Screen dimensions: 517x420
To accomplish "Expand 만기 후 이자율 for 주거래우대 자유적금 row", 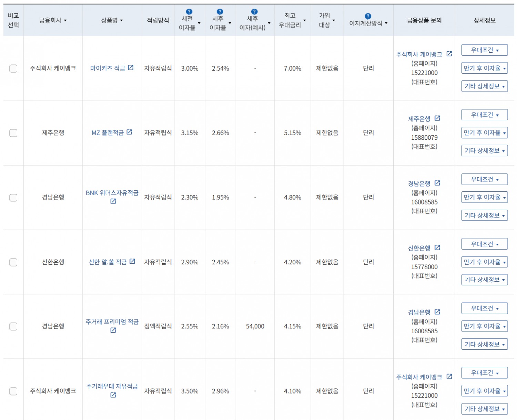I will [485, 391].
